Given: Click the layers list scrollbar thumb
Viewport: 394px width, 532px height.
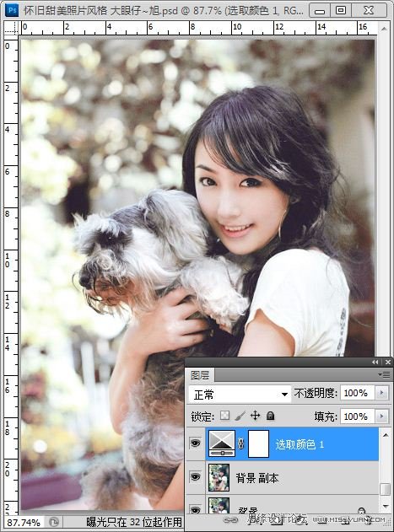Looking at the screenshot, I should (x=385, y=488).
